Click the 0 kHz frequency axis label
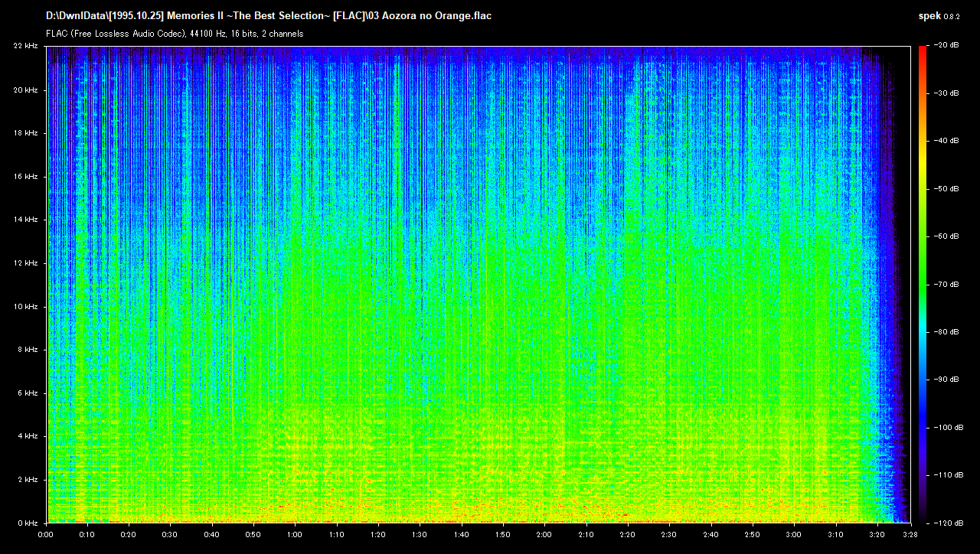Viewport: 980px width, 554px height. click(x=28, y=523)
